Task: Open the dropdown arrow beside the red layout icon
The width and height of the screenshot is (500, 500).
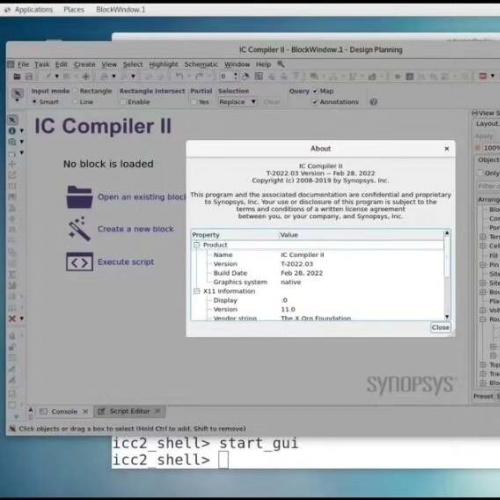Action: 493,76
